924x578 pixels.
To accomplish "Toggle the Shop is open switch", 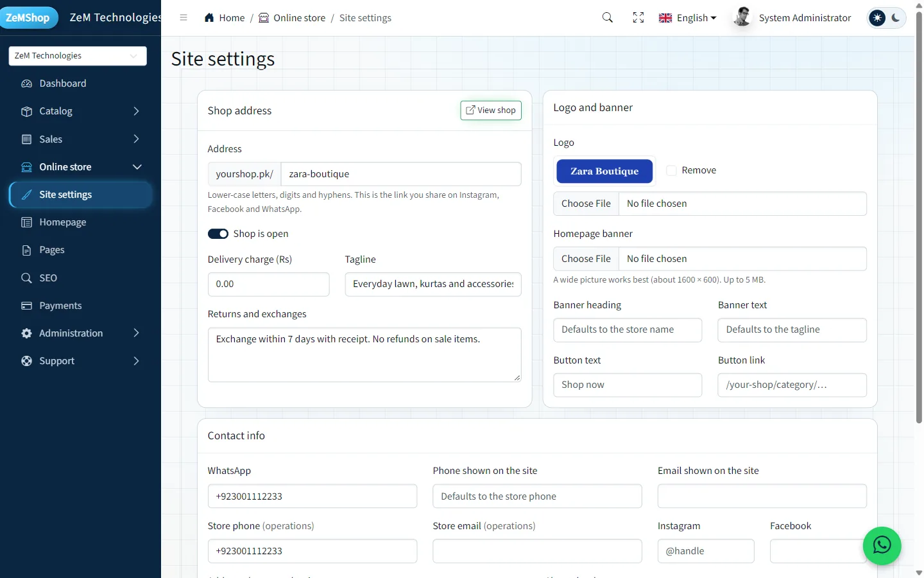I will coord(218,234).
